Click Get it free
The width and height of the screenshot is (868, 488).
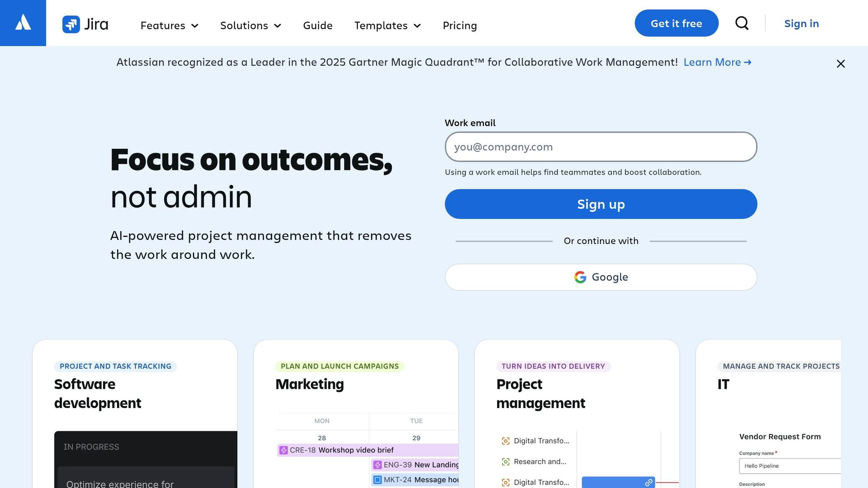[676, 23]
